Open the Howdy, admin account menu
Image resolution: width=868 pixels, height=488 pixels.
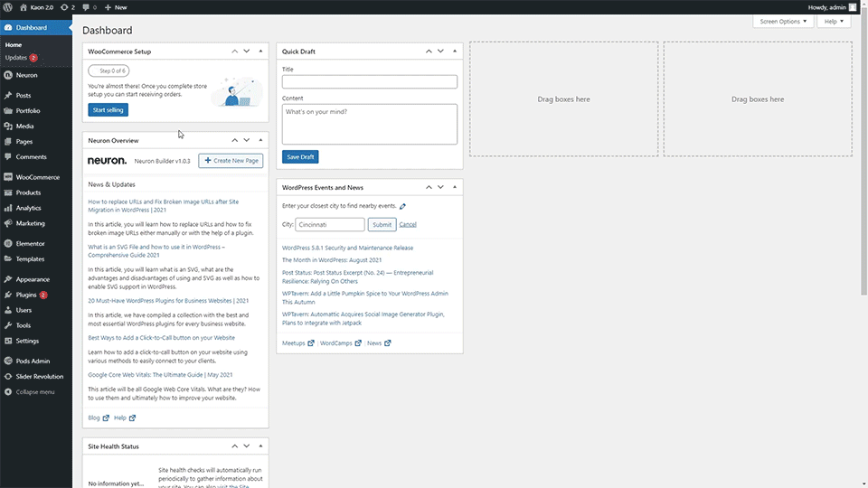tap(832, 7)
